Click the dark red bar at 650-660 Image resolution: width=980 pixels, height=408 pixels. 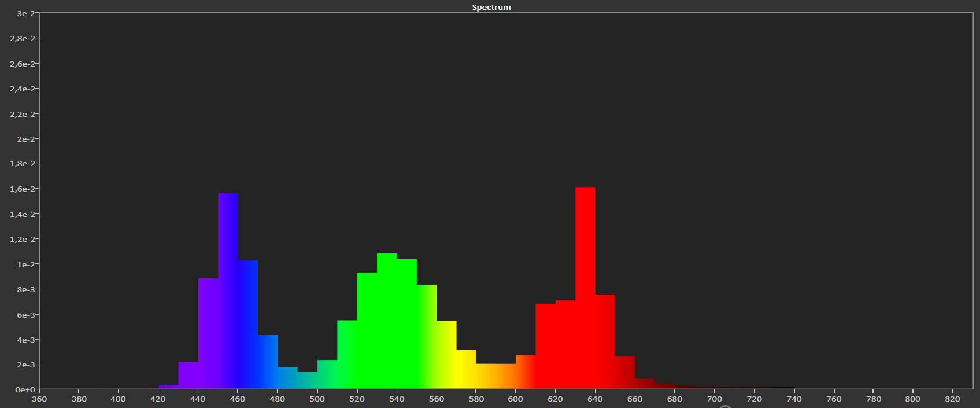pos(625,373)
